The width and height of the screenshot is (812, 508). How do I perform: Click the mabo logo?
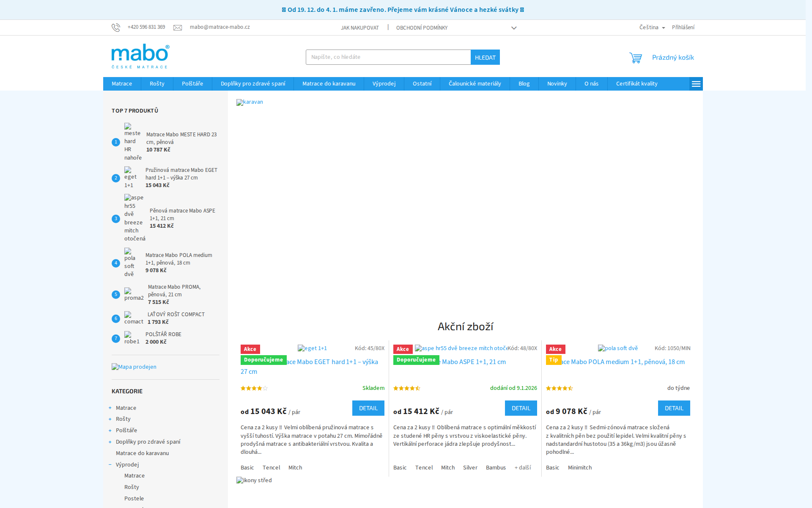pos(140,56)
